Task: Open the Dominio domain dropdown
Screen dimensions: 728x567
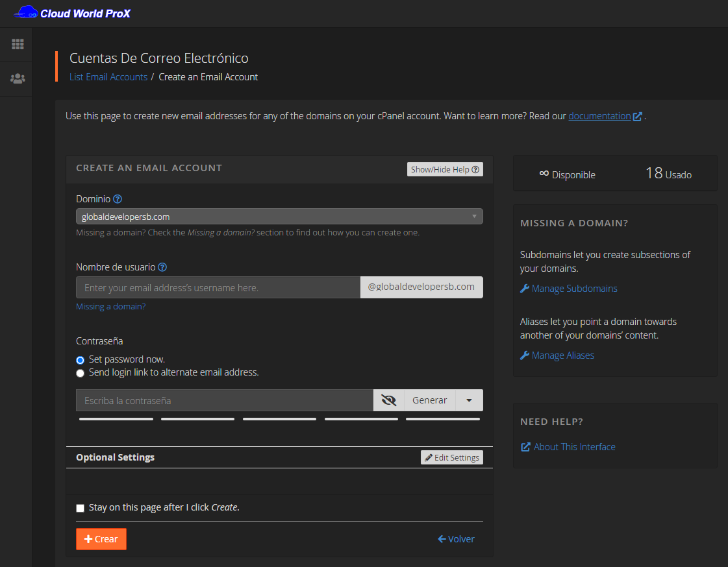Action: tap(279, 217)
